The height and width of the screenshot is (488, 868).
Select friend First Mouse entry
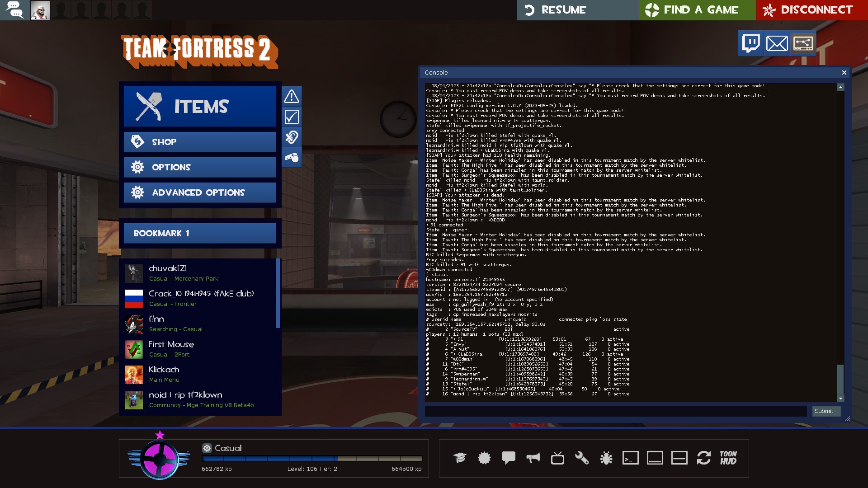coord(200,349)
